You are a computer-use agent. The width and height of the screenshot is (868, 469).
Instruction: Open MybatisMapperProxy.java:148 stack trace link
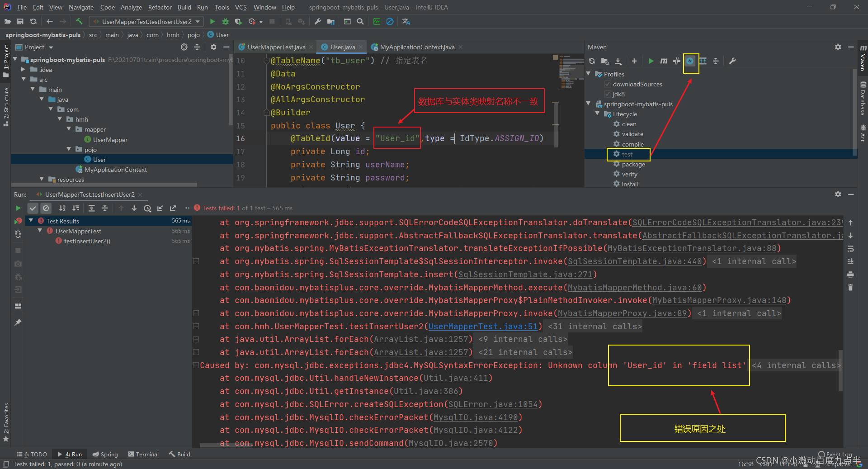[x=719, y=300]
